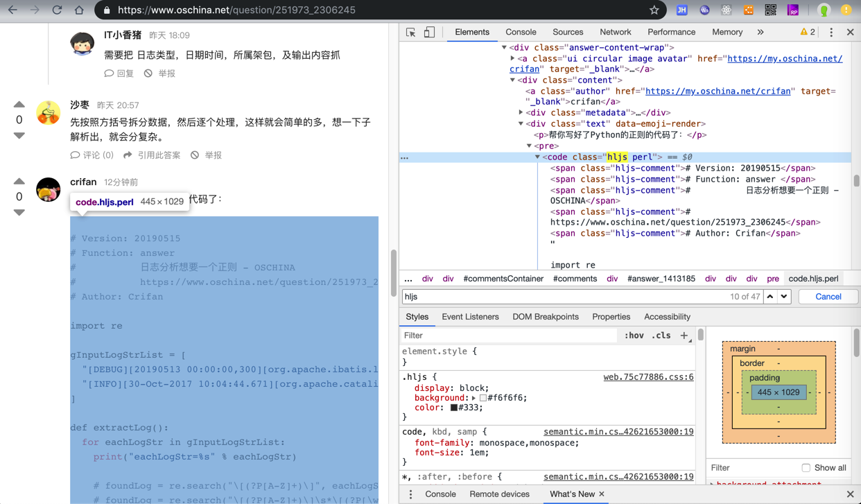Open the Network tab

coord(616,33)
